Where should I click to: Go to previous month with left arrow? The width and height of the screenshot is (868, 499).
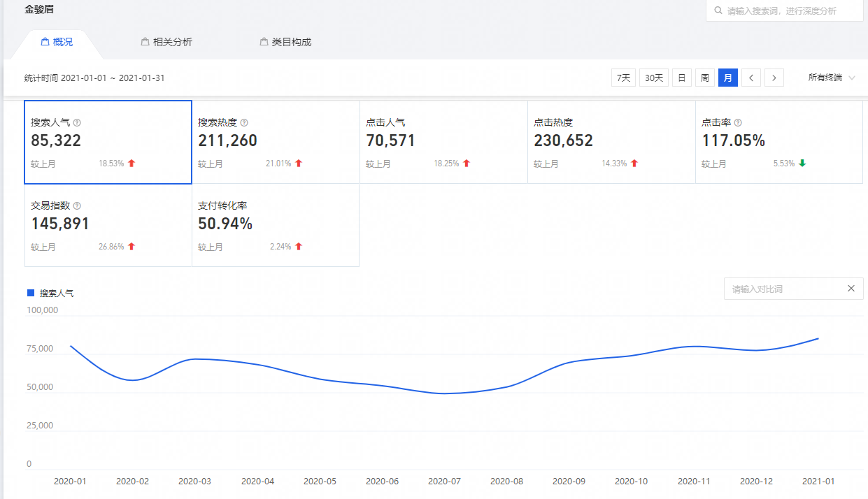tap(751, 78)
